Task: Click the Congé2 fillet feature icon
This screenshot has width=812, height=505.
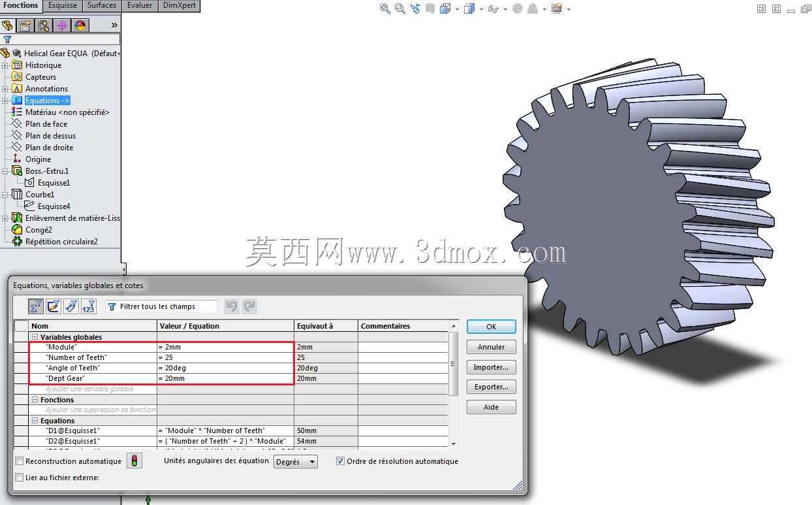Action: pyautogui.click(x=17, y=230)
